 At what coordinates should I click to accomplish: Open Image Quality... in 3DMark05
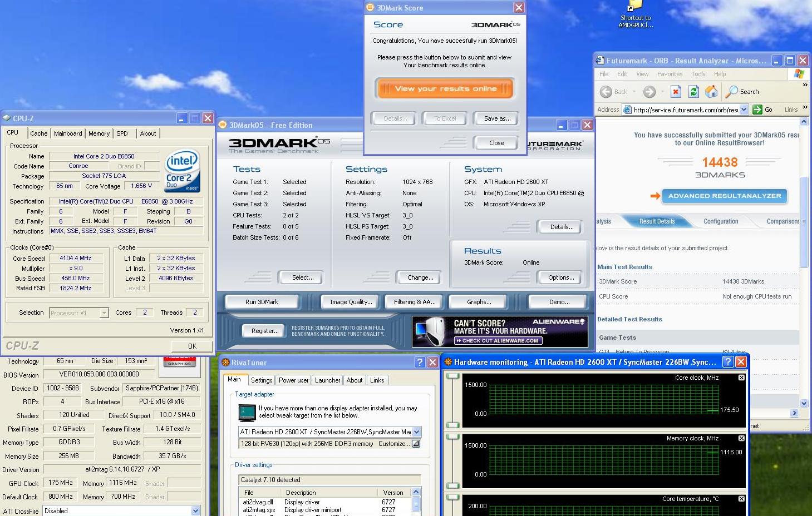(x=351, y=302)
